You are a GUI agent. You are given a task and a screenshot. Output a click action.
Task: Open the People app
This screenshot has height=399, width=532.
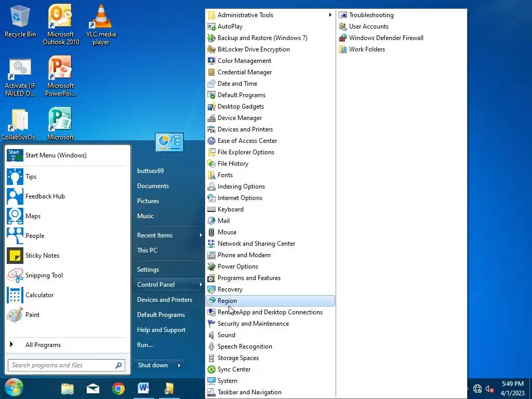pos(66,235)
